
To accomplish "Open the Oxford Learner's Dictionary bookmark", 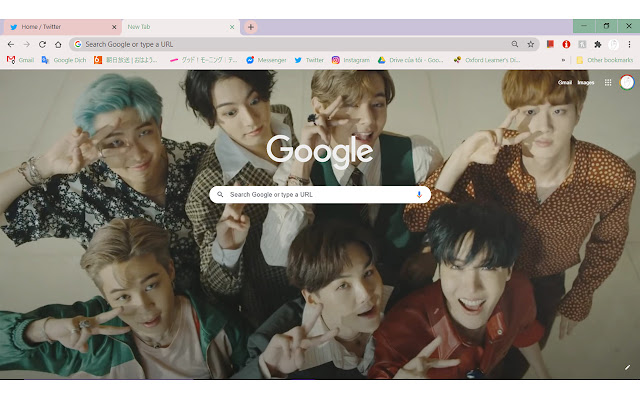I will click(x=487, y=60).
